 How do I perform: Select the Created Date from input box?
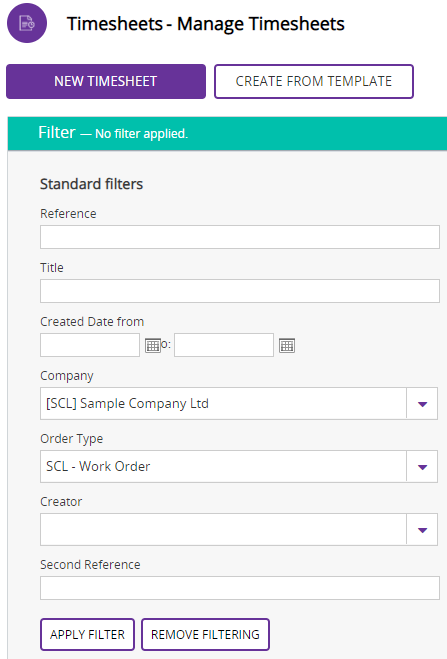pyautogui.click(x=90, y=345)
